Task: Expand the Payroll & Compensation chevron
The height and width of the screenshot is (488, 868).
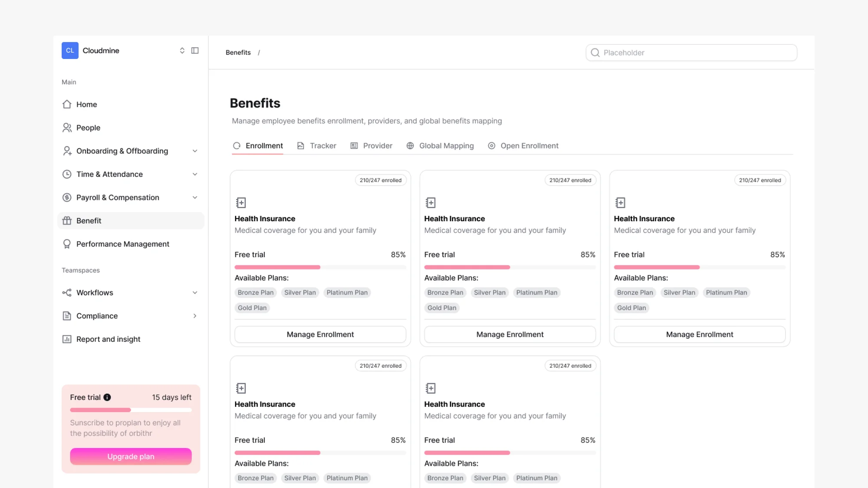Action: [195, 197]
